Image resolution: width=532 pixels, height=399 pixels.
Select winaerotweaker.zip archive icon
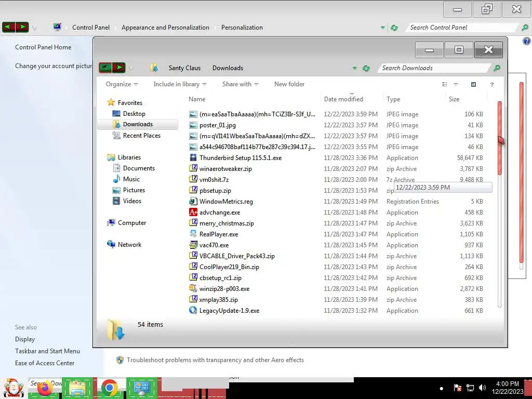click(193, 169)
